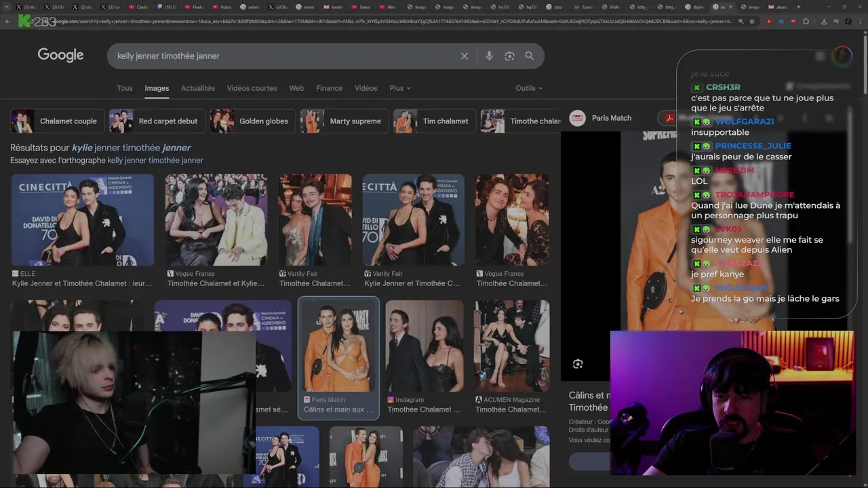Filter by the Chalamet couple chip
Viewport: 868px width, 488px height.
(x=58, y=121)
